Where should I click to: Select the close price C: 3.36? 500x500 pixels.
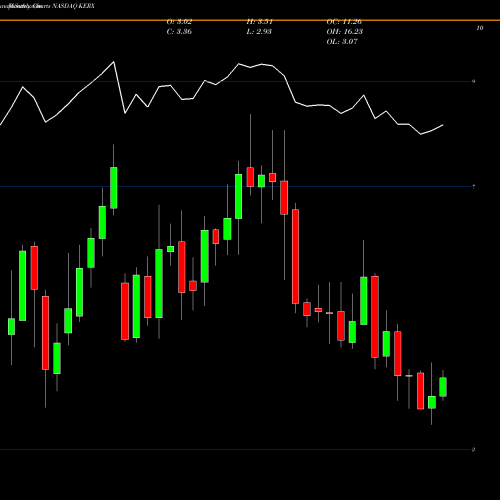pos(179,32)
